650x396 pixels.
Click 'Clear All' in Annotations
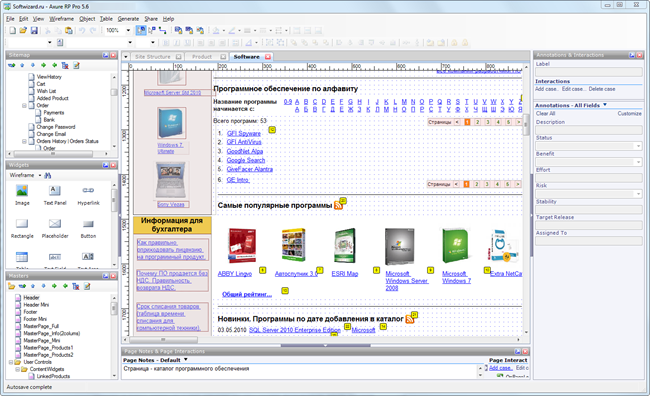point(546,113)
